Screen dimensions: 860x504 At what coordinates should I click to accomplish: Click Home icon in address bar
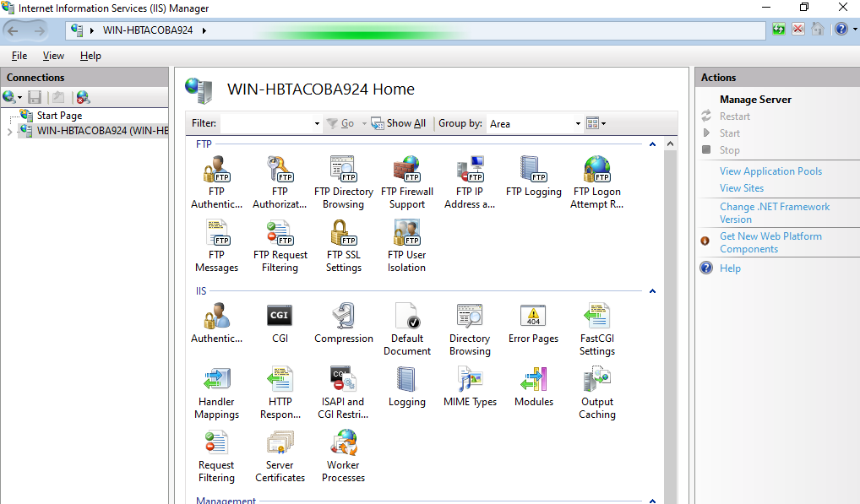pyautogui.click(x=818, y=29)
